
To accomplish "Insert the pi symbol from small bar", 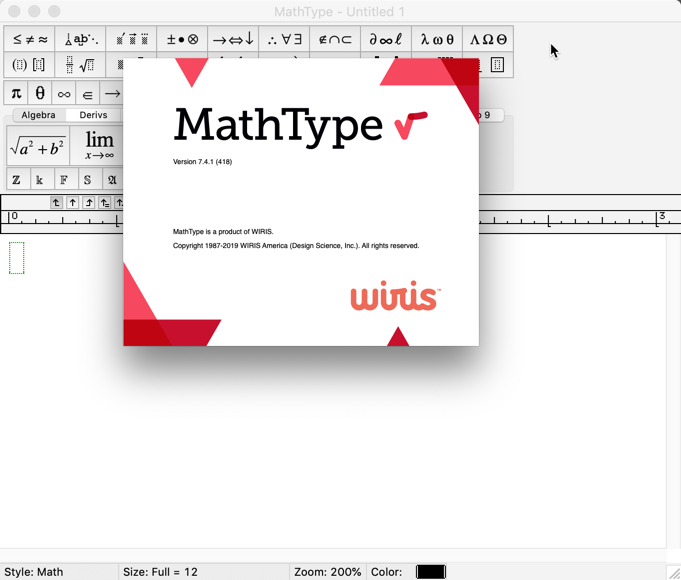I will coord(16,93).
